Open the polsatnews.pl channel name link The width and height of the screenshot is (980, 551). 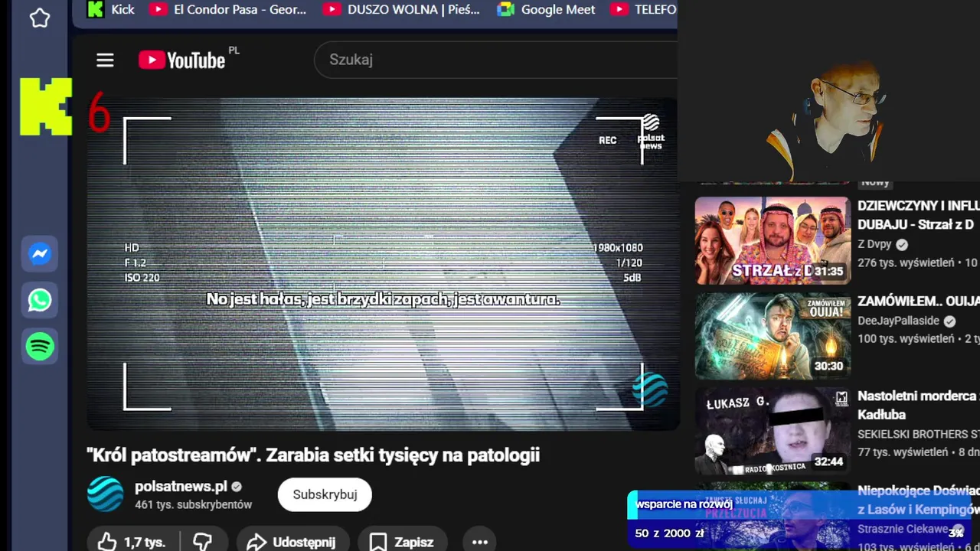pos(181,487)
